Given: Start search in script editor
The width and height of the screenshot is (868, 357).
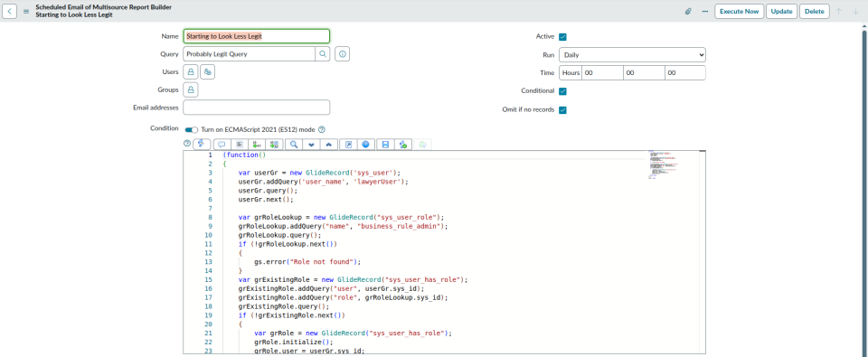Looking at the screenshot, I should (x=294, y=145).
